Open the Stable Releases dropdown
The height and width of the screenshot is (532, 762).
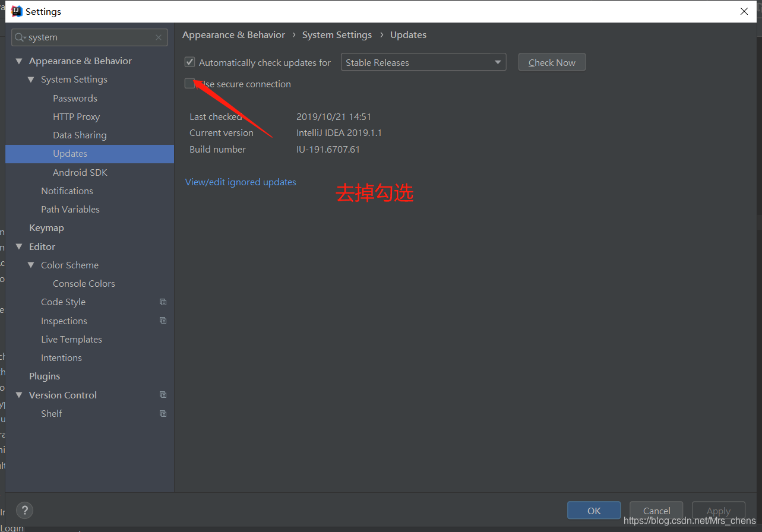pyautogui.click(x=423, y=62)
